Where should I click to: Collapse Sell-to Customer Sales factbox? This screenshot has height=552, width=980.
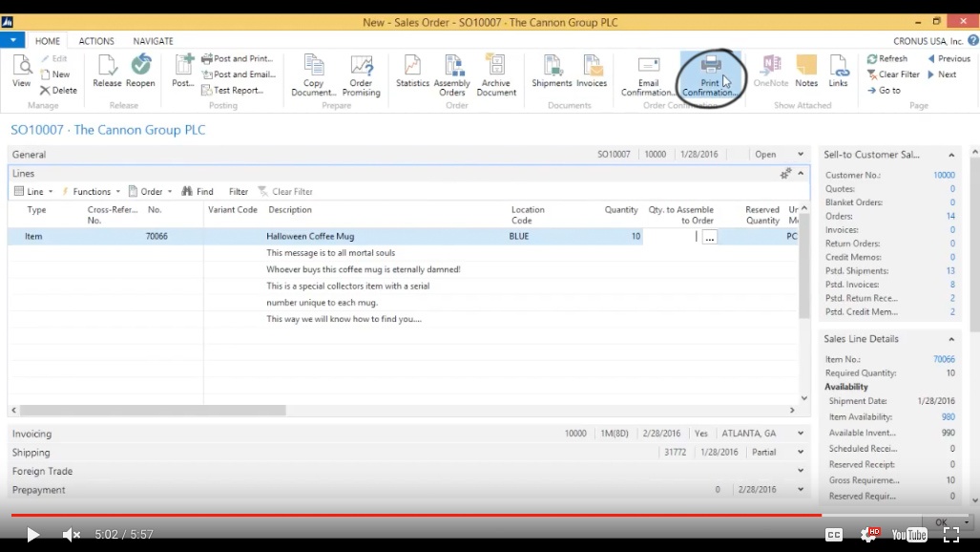pyautogui.click(x=951, y=155)
